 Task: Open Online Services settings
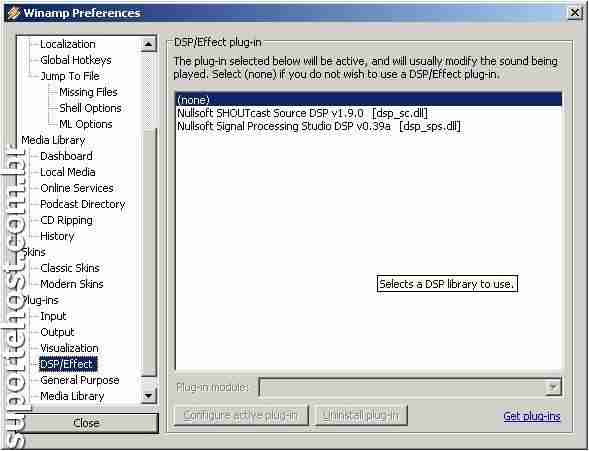coord(77,188)
